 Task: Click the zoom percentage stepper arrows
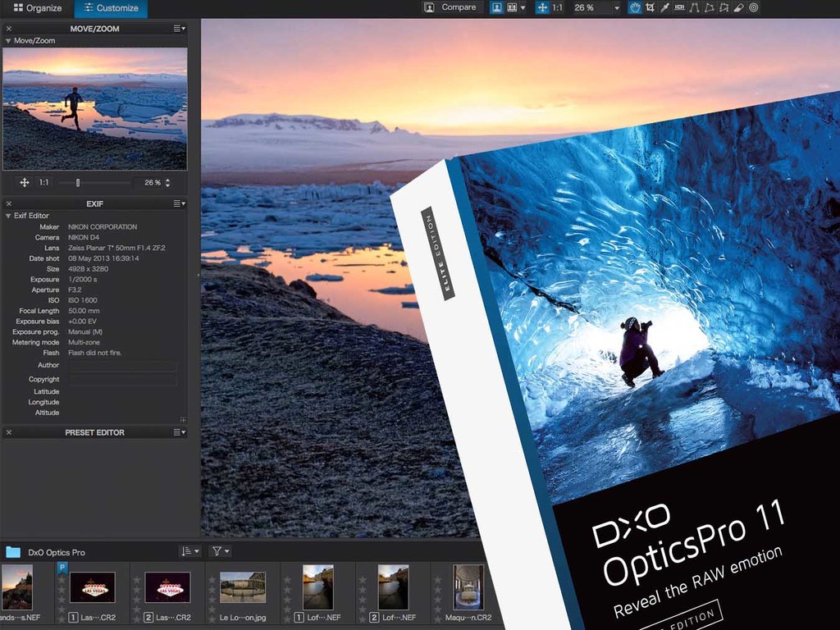point(167,183)
